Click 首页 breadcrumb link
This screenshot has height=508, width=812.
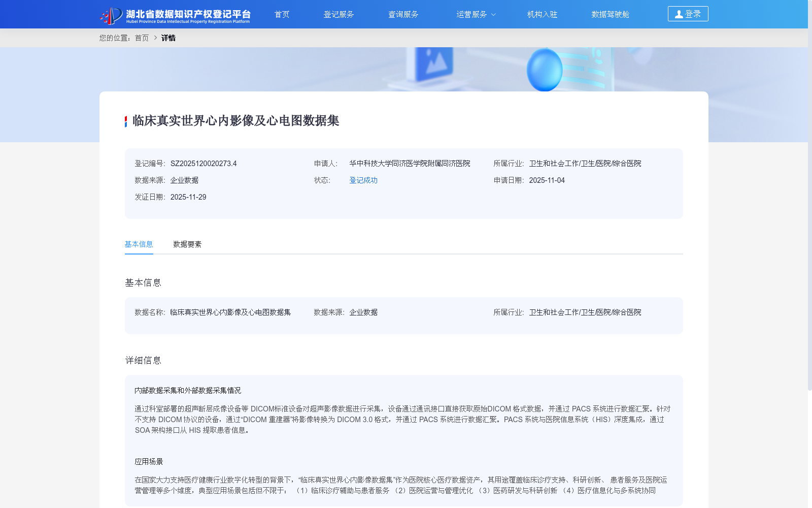(142, 38)
